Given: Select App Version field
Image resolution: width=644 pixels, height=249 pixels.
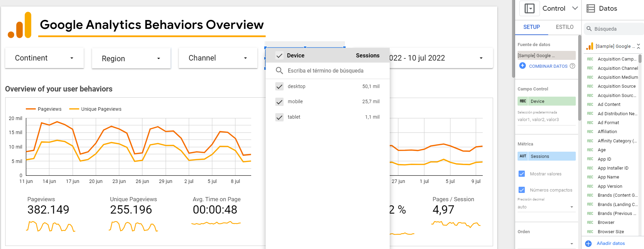Looking at the screenshot, I should click(610, 186).
